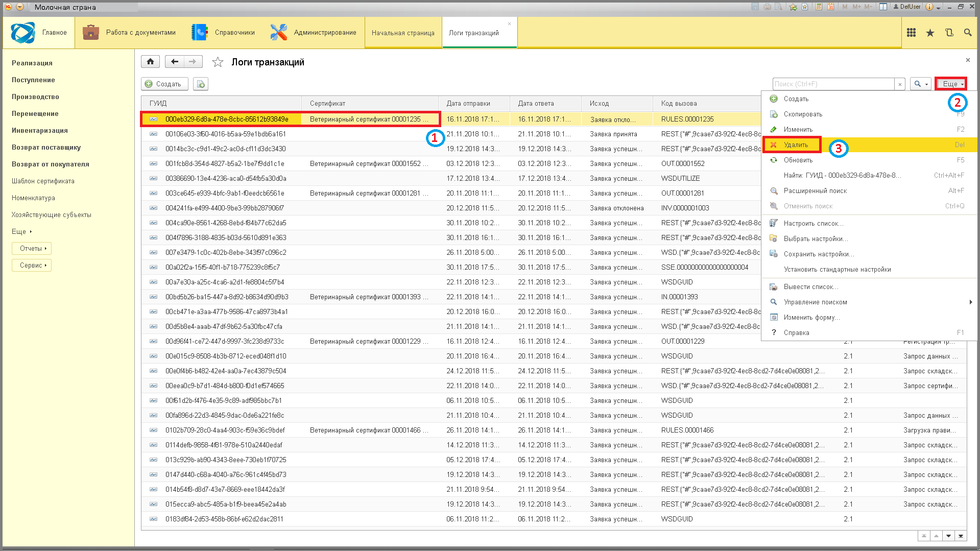Close the Логи транзакций form with the x
The image size is (980, 551).
coord(968,60)
